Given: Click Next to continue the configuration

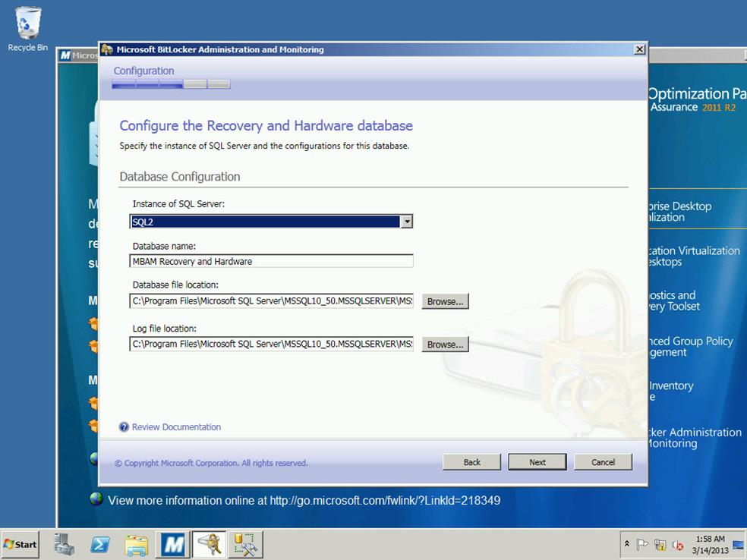Looking at the screenshot, I should (x=537, y=462).
